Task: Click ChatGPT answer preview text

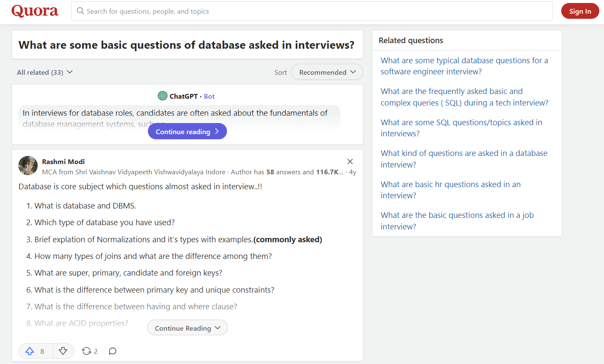Action: [x=175, y=118]
